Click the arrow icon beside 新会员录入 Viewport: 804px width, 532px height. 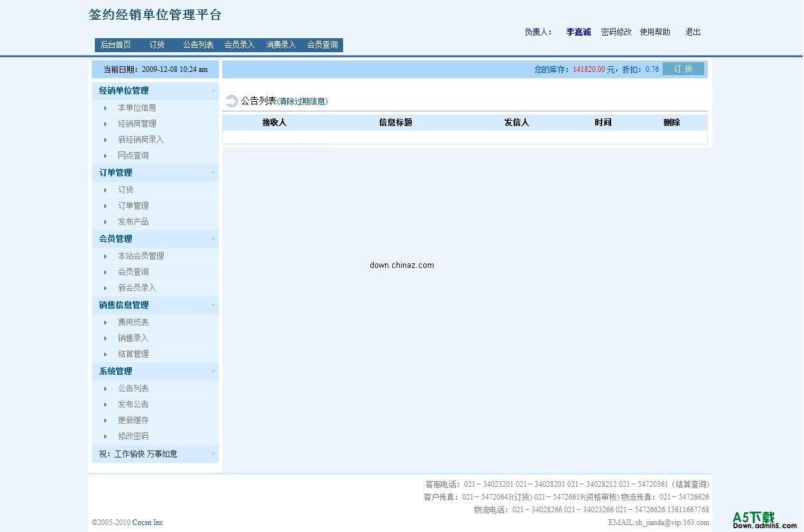click(x=105, y=288)
